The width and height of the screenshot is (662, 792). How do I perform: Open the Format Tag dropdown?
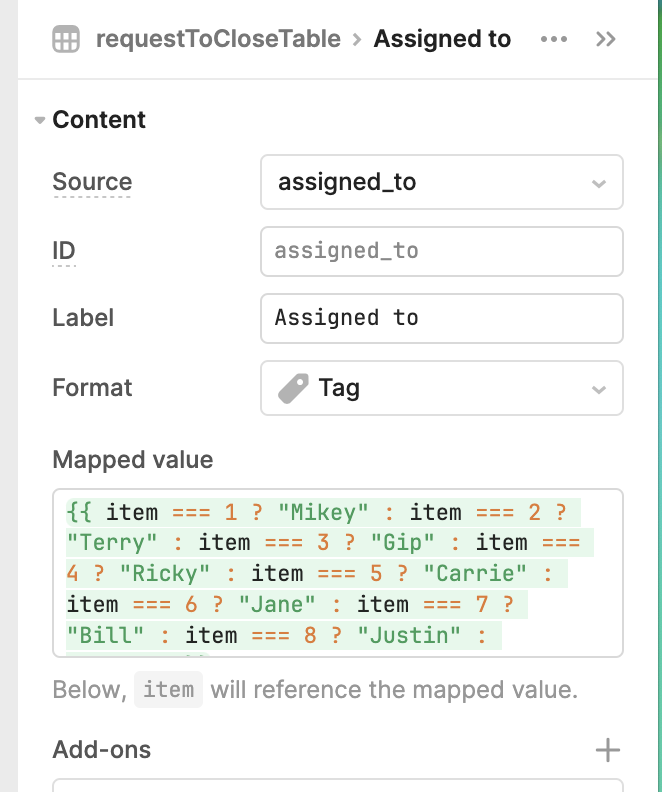[x=442, y=388]
